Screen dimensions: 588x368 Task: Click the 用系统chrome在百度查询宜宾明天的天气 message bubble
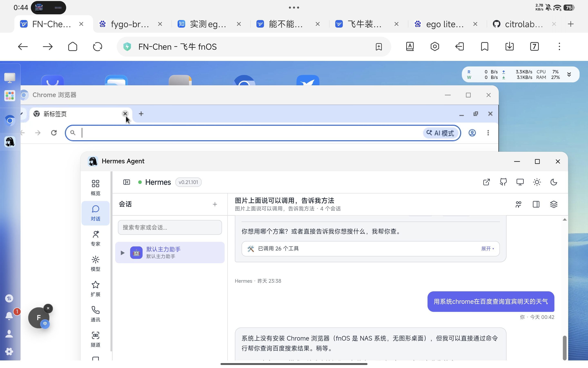click(x=491, y=302)
